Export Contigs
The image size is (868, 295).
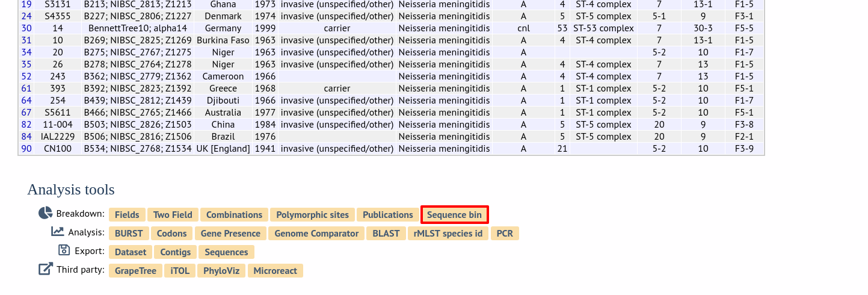(175, 252)
